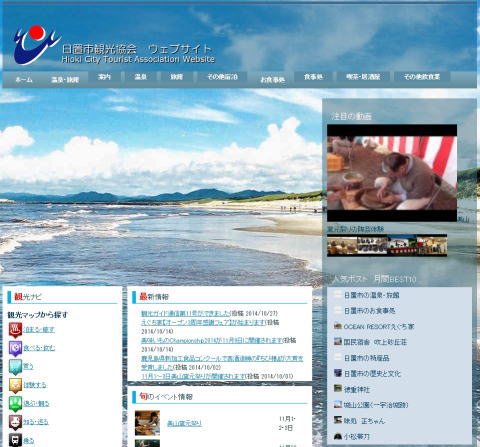Open the 泊まる link in 観光ナビ
Image resolution: width=480 pixels, height=447 pixels.
point(39,330)
